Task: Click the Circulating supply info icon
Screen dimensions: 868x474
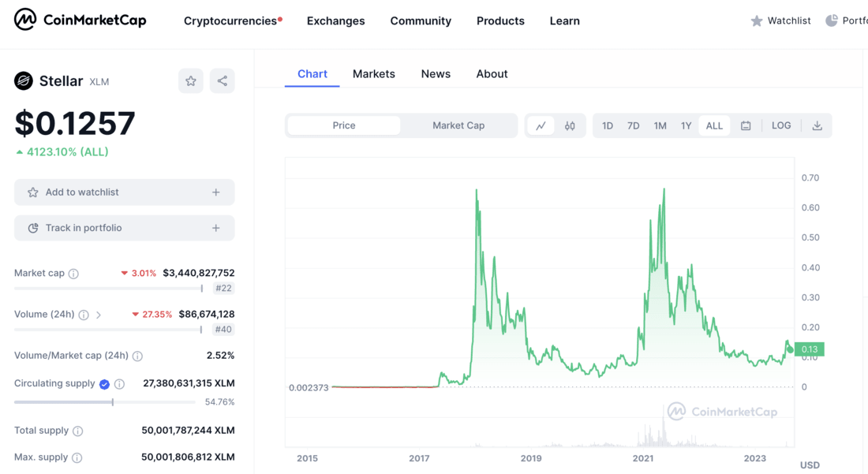Action: pos(119,384)
